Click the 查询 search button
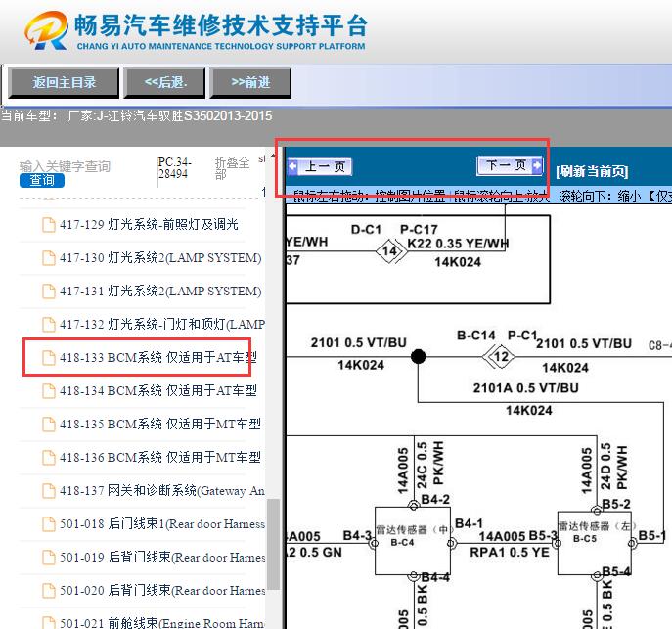This screenshot has height=629, width=672. pyautogui.click(x=42, y=180)
